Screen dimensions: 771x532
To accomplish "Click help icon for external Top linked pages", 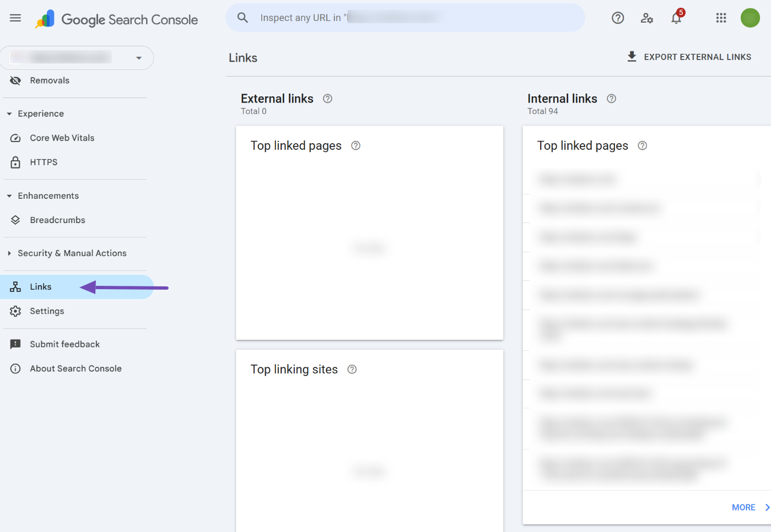I will click(x=355, y=145).
